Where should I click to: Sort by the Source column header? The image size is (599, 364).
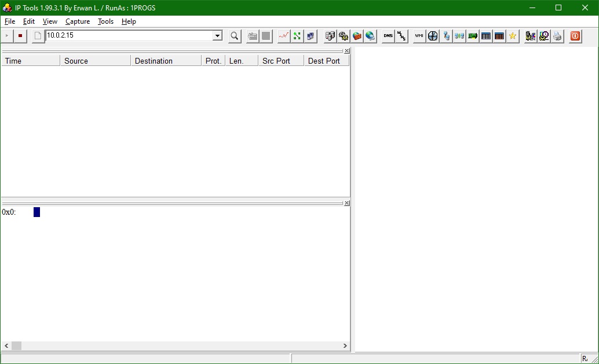tap(96, 61)
